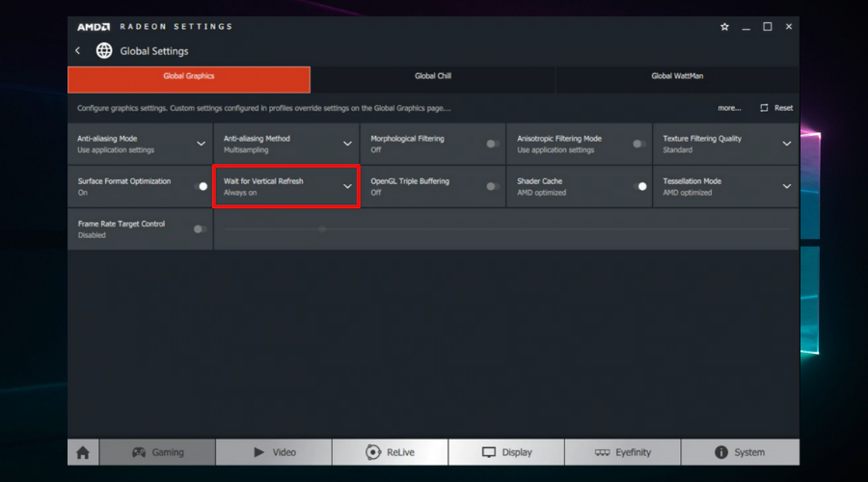Click 'Off' under OpenGL Triple Buffering
The height and width of the screenshot is (482, 868).
pos(376,193)
